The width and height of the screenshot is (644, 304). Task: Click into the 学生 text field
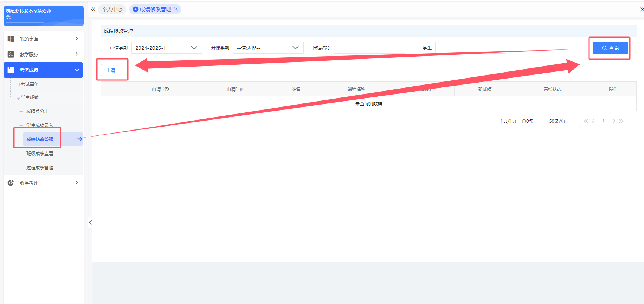tap(470, 48)
